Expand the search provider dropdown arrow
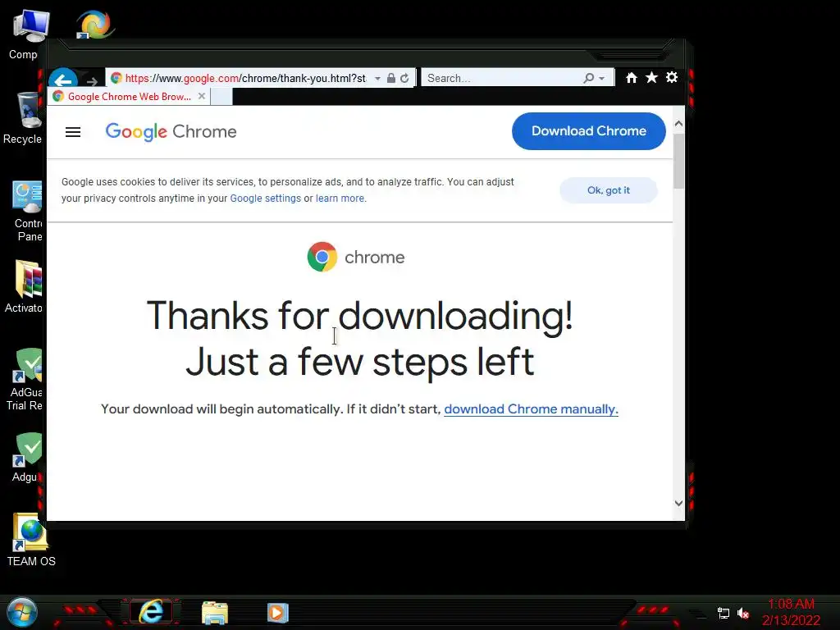Viewport: 840px width, 630px height. click(x=602, y=78)
